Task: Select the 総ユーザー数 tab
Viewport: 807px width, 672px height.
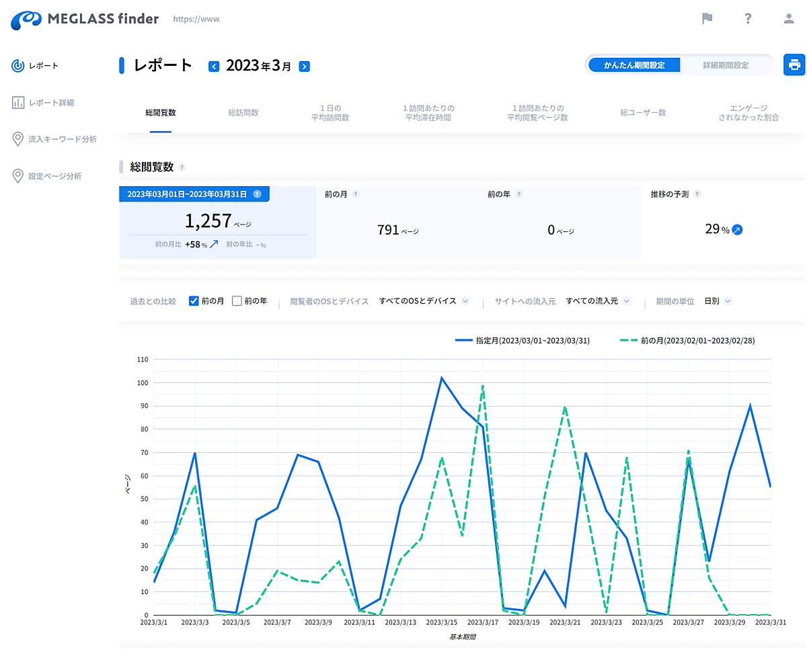Action: tap(643, 113)
